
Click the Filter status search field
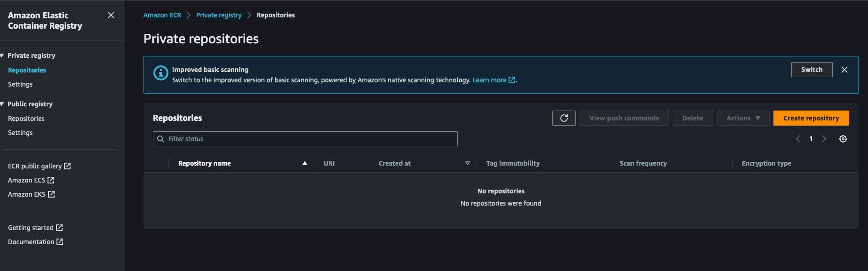pyautogui.click(x=305, y=139)
